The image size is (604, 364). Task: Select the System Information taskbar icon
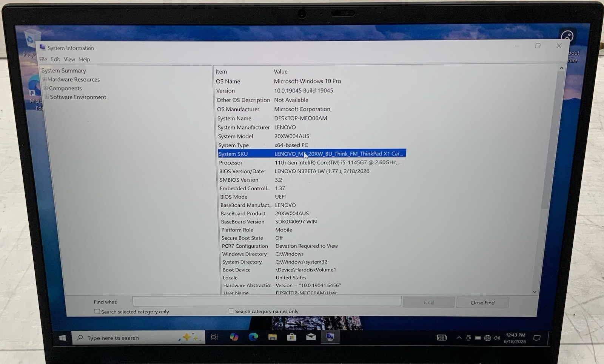coord(330,337)
